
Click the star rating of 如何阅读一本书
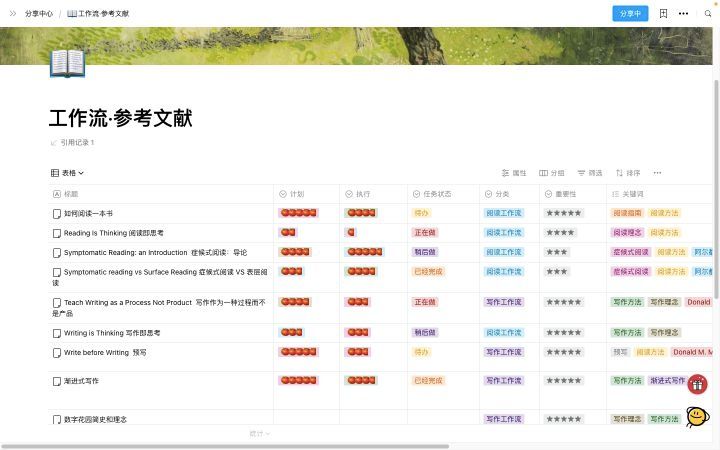564,213
